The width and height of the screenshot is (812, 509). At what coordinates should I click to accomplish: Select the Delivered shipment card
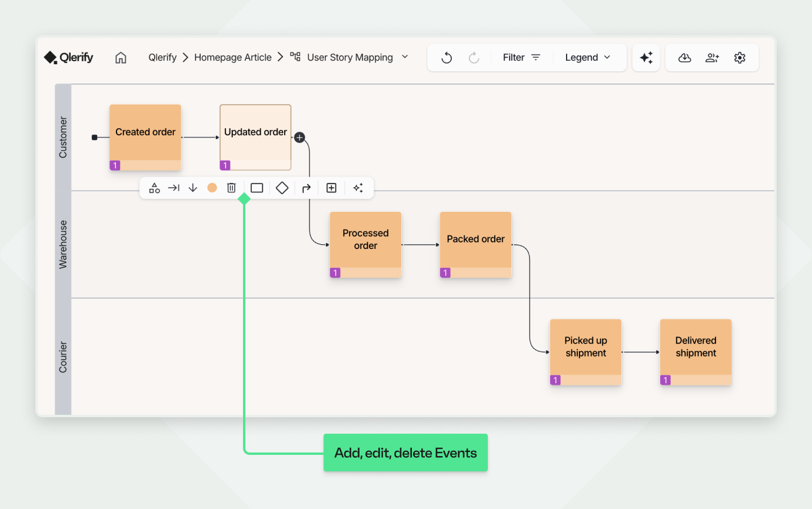[x=695, y=352]
